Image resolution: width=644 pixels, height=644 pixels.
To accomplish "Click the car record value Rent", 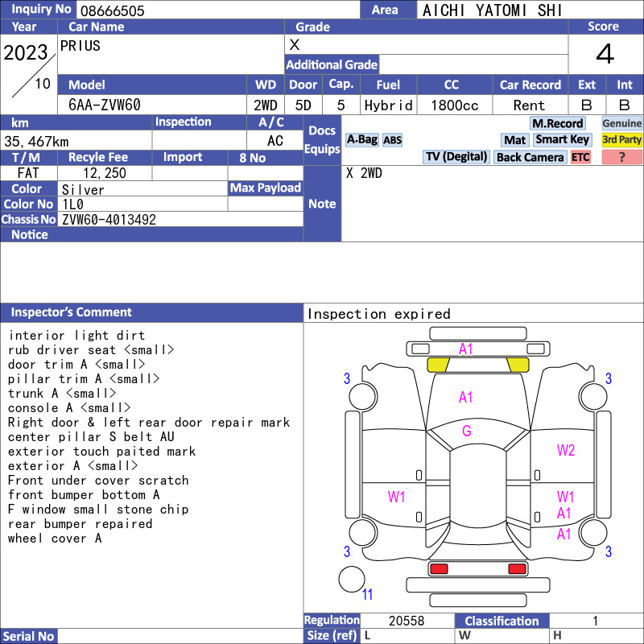I will (529, 105).
